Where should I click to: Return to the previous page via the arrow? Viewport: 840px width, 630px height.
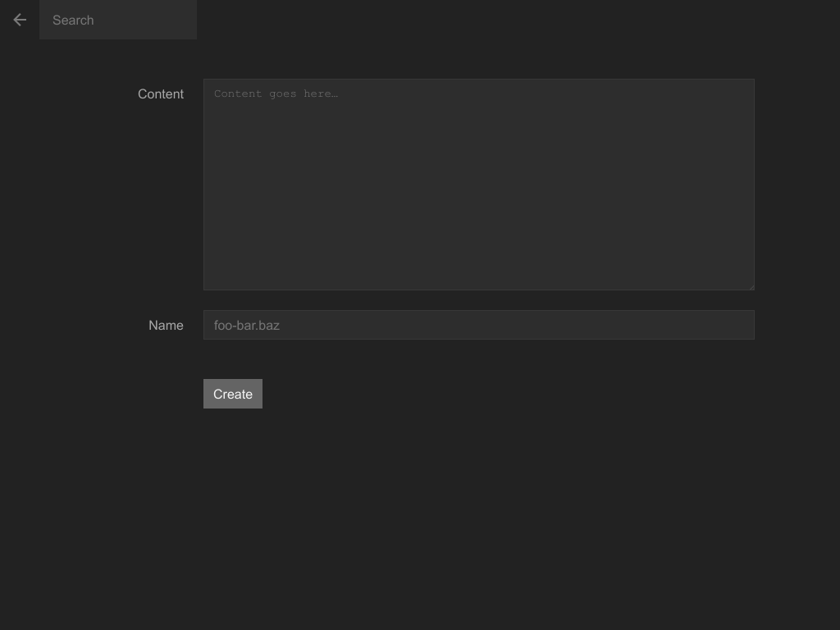(x=20, y=20)
